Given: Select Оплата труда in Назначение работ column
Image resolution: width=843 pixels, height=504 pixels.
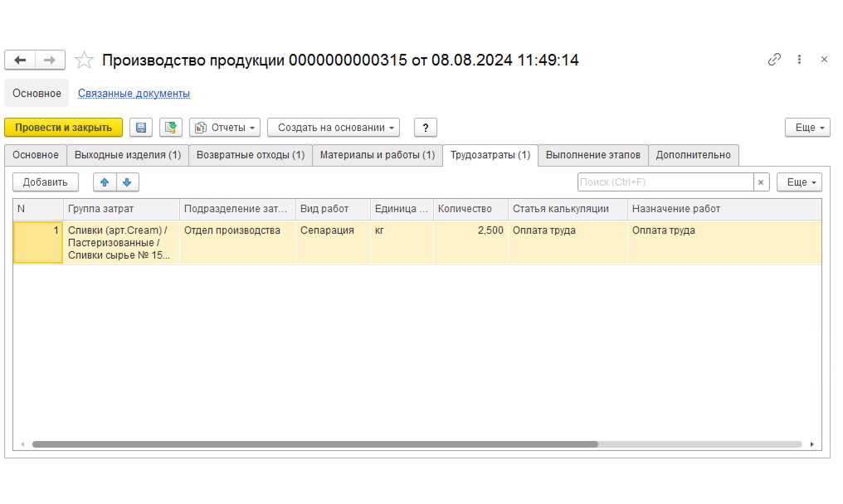Looking at the screenshot, I should pos(724,242).
